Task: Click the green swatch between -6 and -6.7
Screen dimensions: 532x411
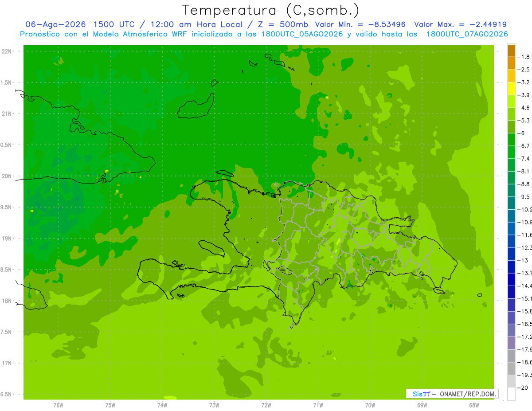Action: coord(511,140)
